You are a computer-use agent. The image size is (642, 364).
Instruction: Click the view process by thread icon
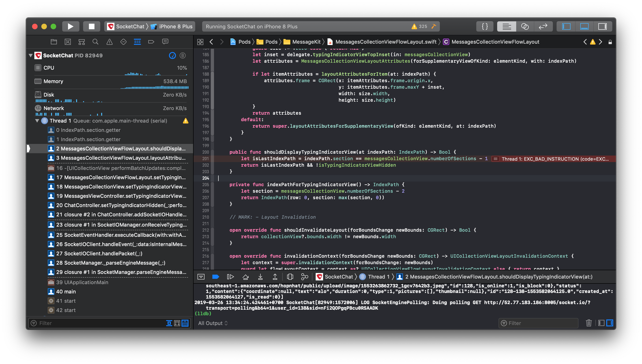coord(183,55)
